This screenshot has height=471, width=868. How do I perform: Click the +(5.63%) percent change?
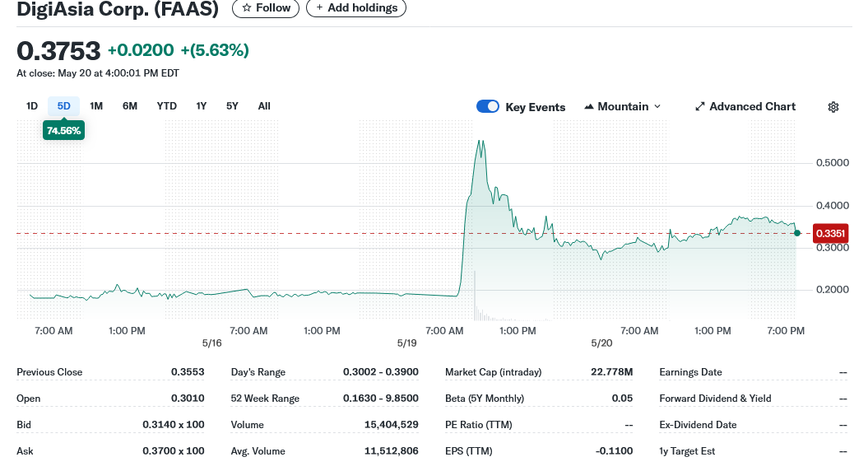point(215,50)
